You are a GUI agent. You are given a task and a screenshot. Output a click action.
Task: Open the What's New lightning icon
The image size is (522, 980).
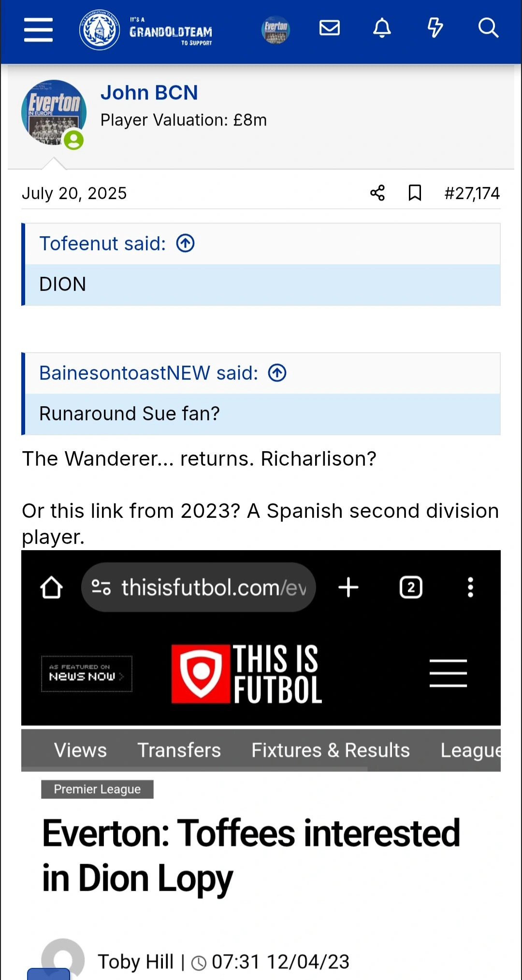(x=435, y=28)
